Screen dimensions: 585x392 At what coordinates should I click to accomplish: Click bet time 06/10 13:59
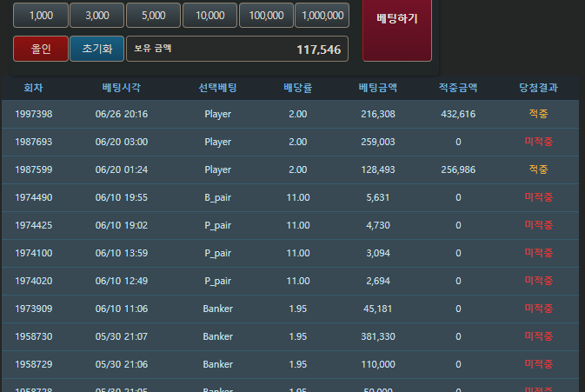coord(121,253)
